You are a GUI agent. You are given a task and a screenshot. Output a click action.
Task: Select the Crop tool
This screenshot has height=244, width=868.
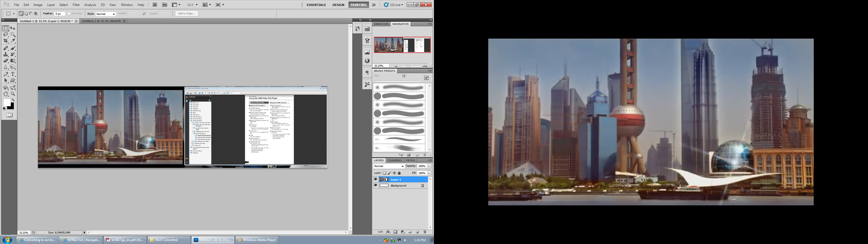[6, 41]
